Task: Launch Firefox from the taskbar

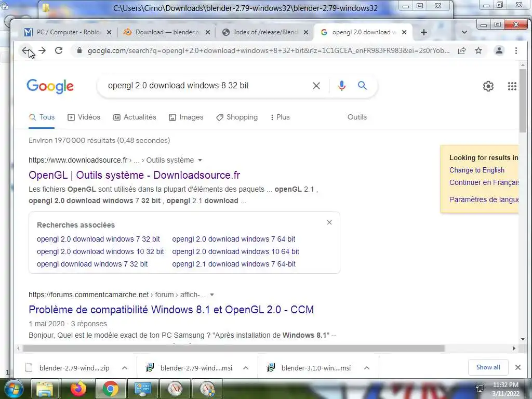Action: click(78, 389)
